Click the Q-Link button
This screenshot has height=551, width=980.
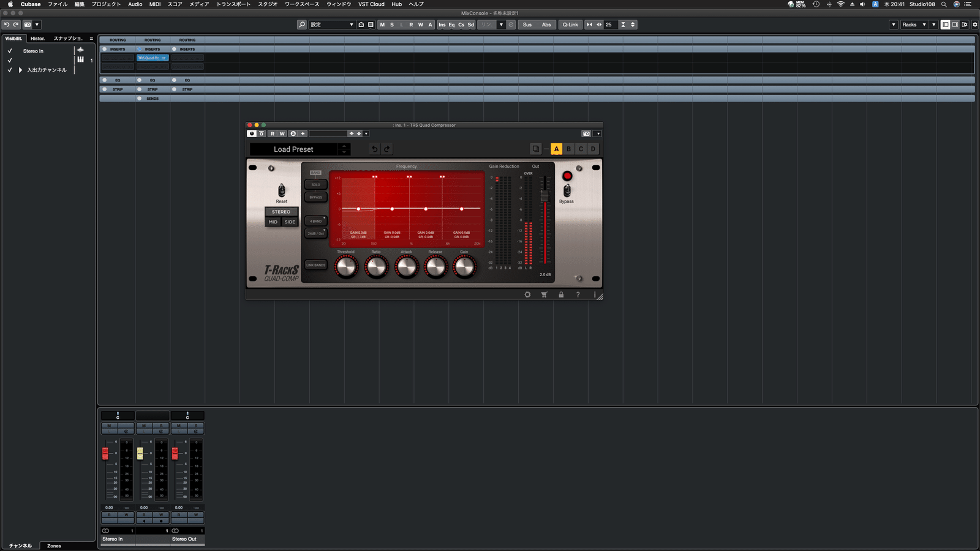click(570, 24)
